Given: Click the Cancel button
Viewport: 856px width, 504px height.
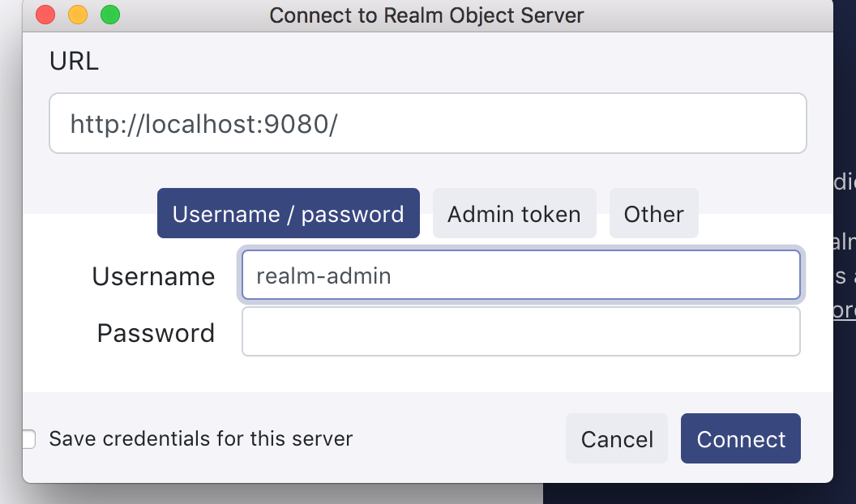Looking at the screenshot, I should click(616, 438).
